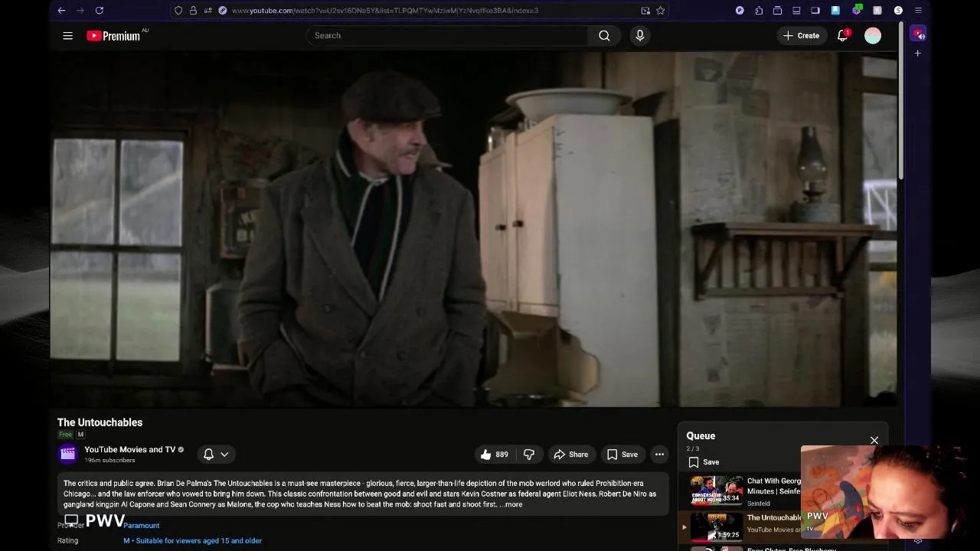Start voice search with the microphone icon
Viewport: 980px width, 551px height.
tap(640, 36)
